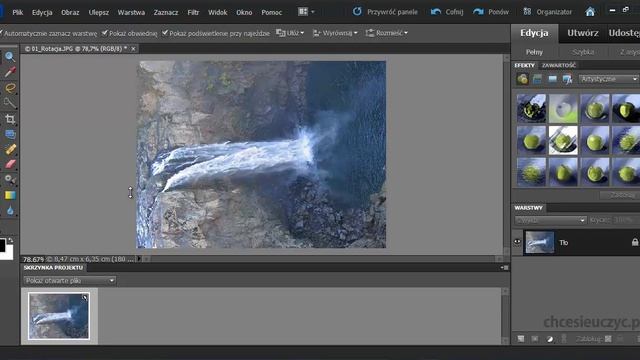Screen dimensions: 640x360
Task: Toggle lock transparent pixels checker icon
Action: pyautogui.click(x=608, y=339)
